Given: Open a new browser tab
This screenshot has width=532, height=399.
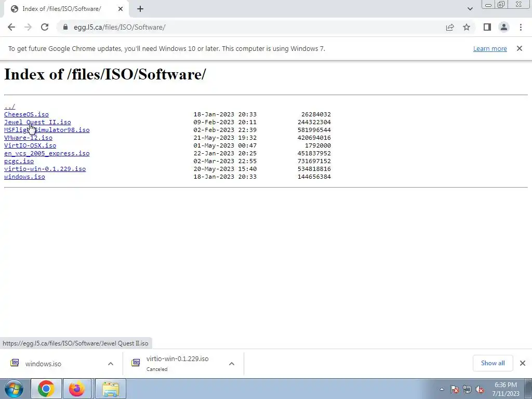Looking at the screenshot, I should click(x=140, y=9).
